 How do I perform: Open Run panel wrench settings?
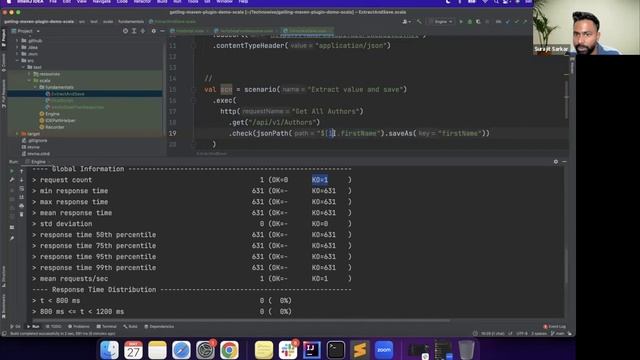12,180
